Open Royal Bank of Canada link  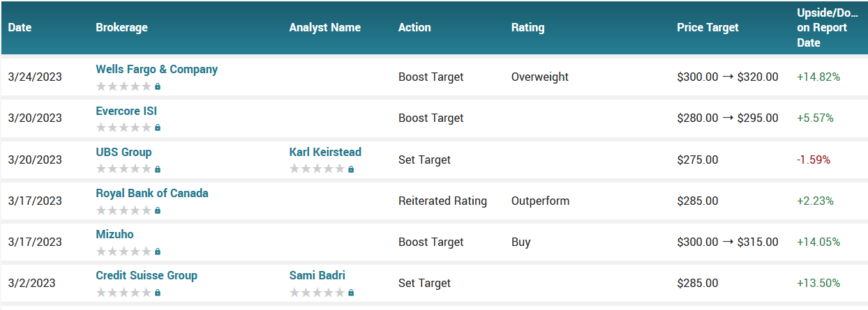(x=152, y=193)
